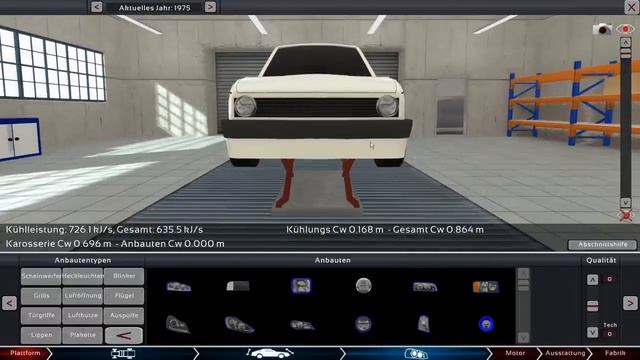Click the Qualität slider handle
The height and width of the screenshot is (360, 640).
point(593,306)
